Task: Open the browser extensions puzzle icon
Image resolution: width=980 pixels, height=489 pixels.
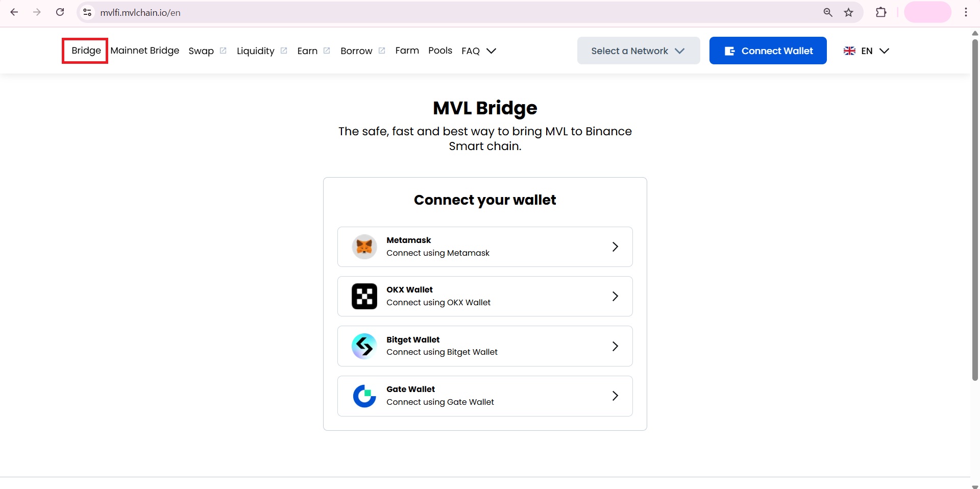Action: coord(881,13)
